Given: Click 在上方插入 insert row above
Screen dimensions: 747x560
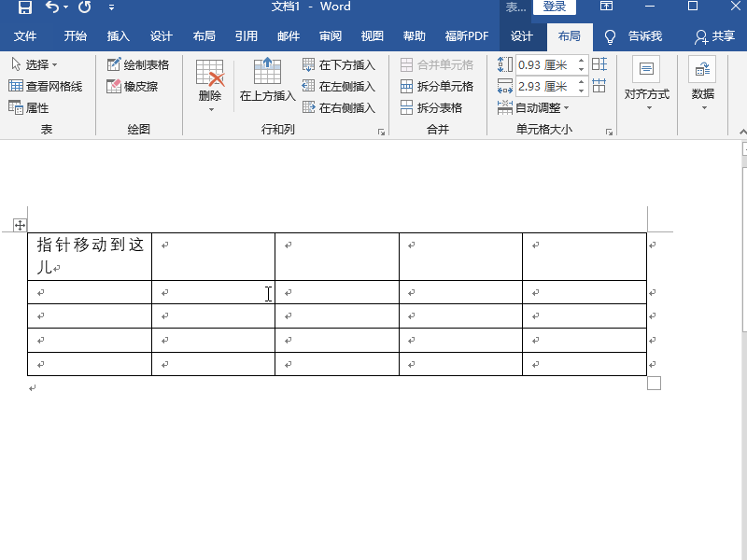Looking at the screenshot, I should coord(267,79).
